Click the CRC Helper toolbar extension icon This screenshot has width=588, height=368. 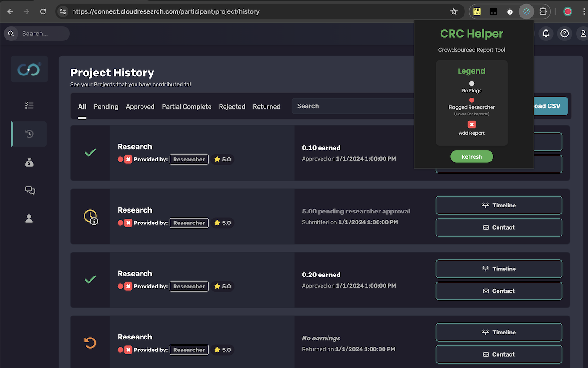point(526,11)
